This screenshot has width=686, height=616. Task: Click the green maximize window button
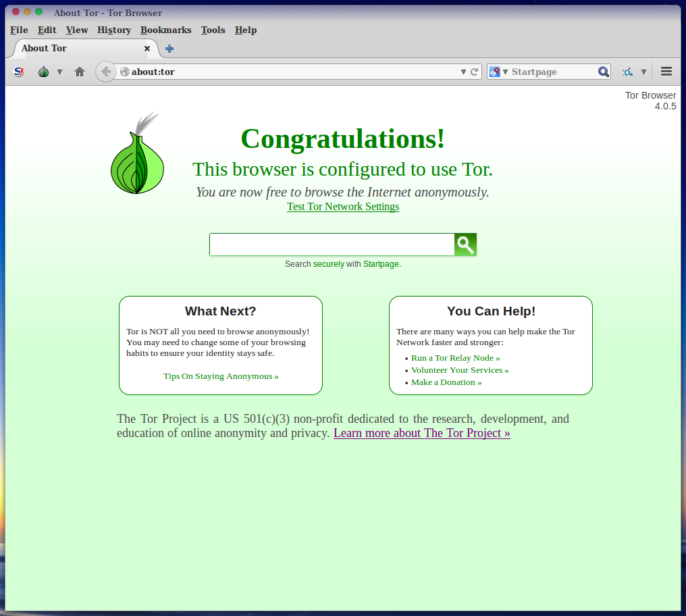tap(38, 11)
